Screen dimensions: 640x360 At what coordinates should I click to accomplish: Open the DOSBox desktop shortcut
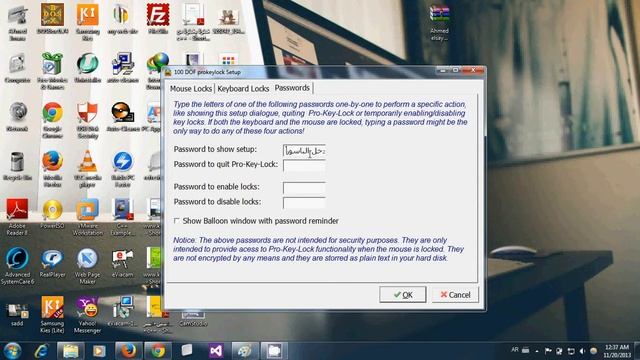click(52, 19)
